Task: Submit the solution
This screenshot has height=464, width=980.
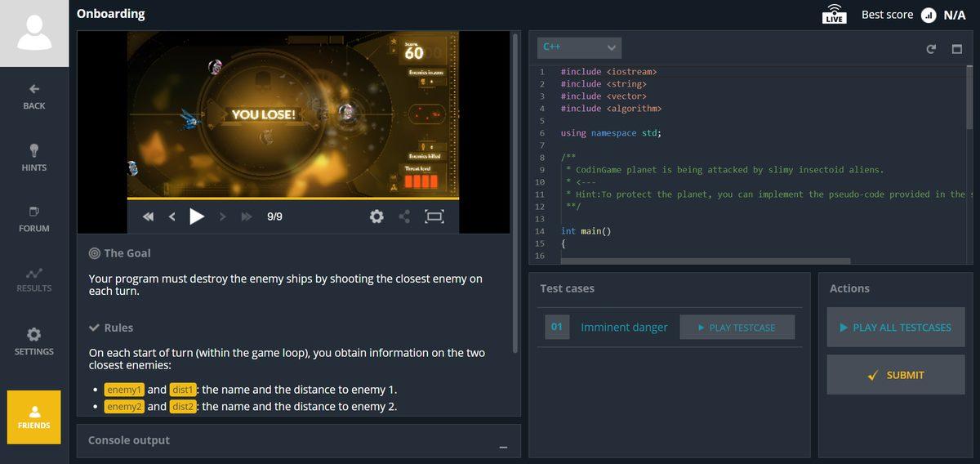Action: pos(896,375)
